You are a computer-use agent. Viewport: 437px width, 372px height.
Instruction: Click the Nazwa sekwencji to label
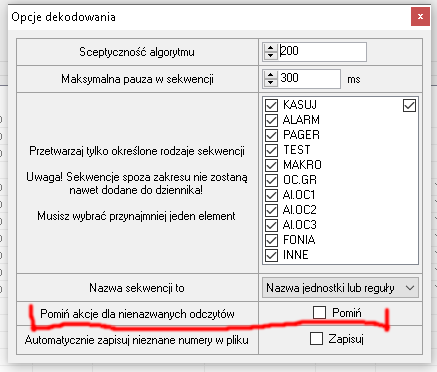click(137, 288)
